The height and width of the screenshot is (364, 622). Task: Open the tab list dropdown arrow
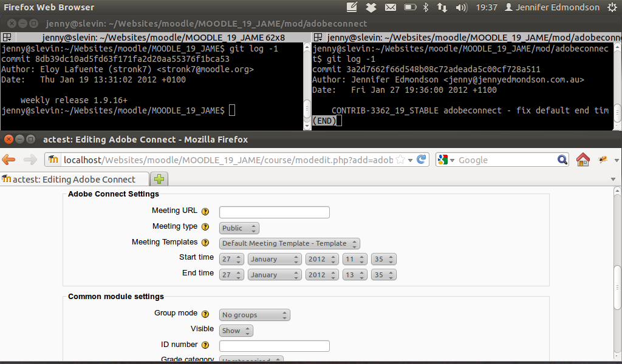(613, 180)
